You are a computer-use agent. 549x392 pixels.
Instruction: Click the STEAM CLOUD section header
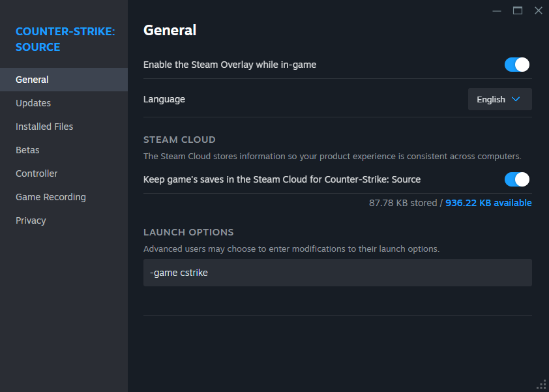click(179, 140)
